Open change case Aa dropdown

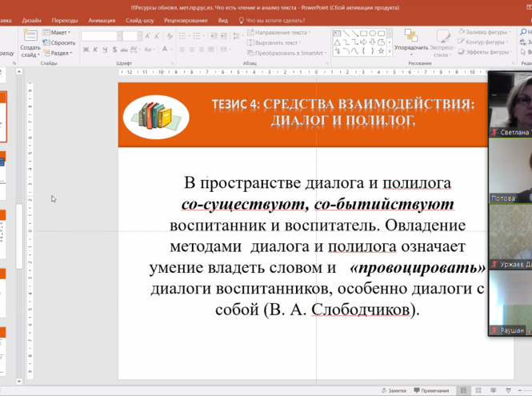149,50
